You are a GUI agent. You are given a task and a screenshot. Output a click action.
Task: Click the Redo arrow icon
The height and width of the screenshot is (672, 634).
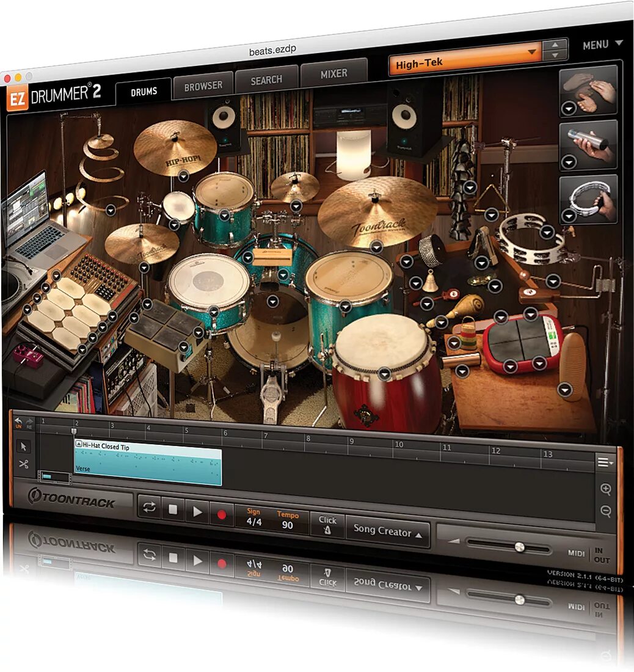(x=29, y=423)
